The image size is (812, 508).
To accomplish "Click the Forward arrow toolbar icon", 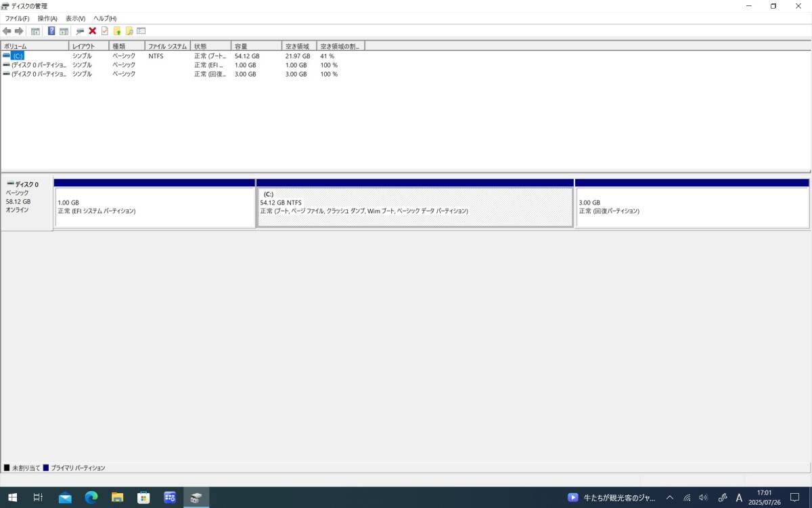I will 19,31.
